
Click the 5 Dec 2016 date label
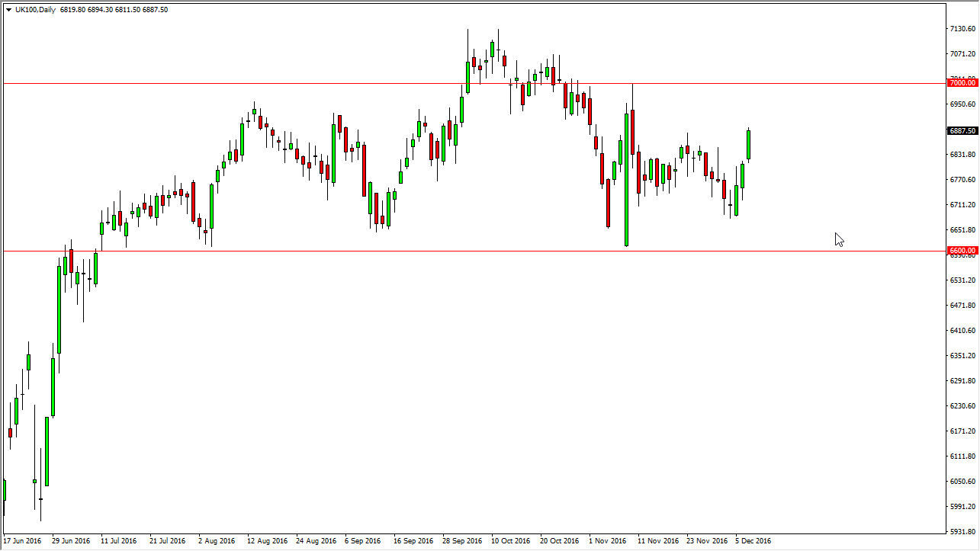pos(752,541)
